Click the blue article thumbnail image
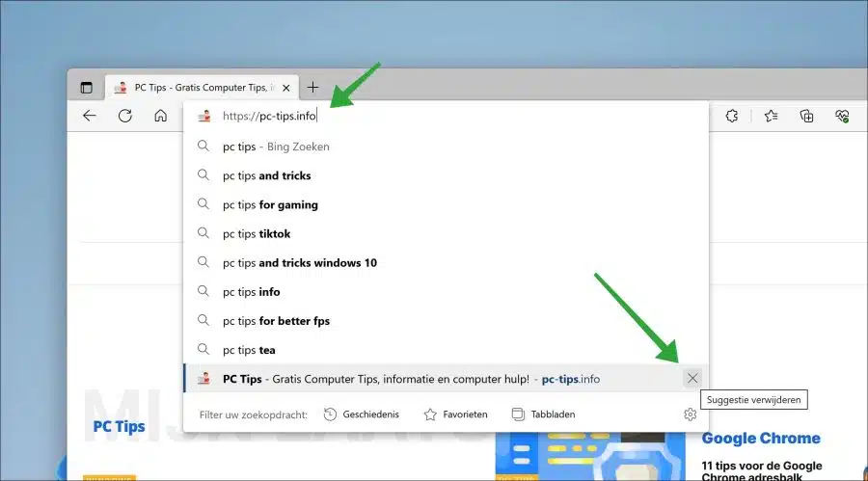The width and height of the screenshot is (868, 481). (x=590, y=457)
